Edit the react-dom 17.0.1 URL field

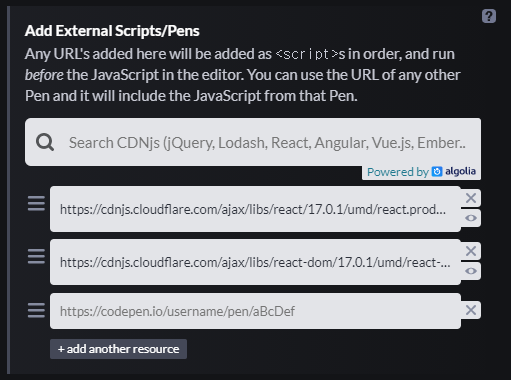tap(255, 262)
